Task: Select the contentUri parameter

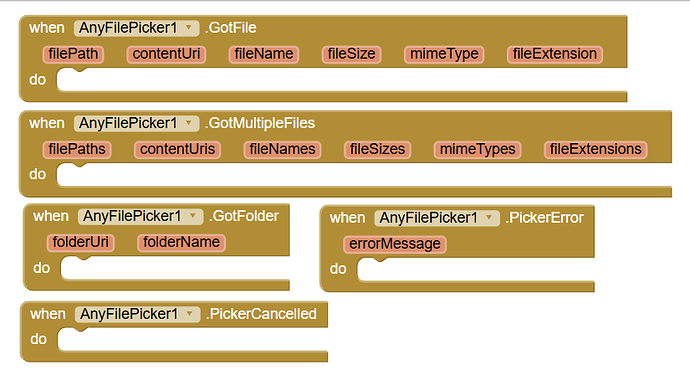Action: point(166,55)
